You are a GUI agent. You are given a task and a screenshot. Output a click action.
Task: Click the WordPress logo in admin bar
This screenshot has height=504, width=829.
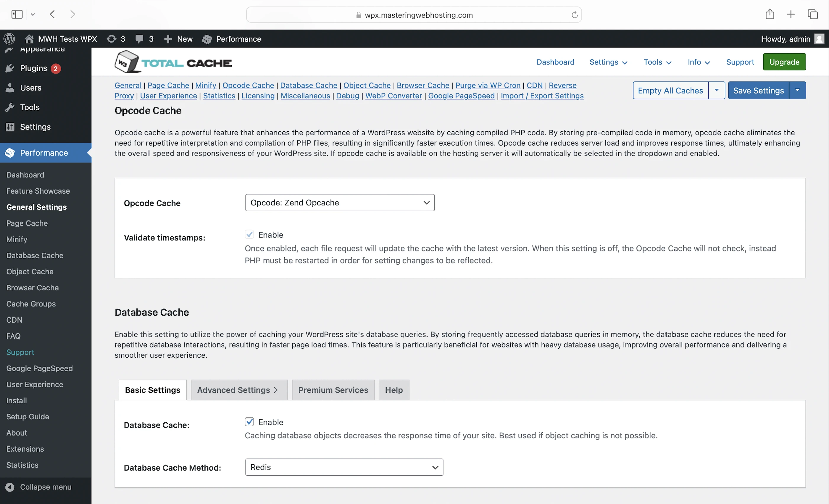click(x=9, y=39)
